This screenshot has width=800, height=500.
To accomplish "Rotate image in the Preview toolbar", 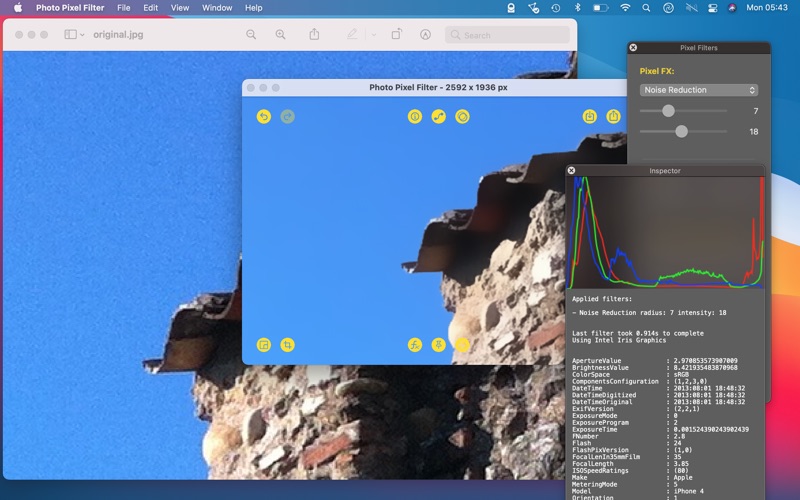I will (396, 34).
